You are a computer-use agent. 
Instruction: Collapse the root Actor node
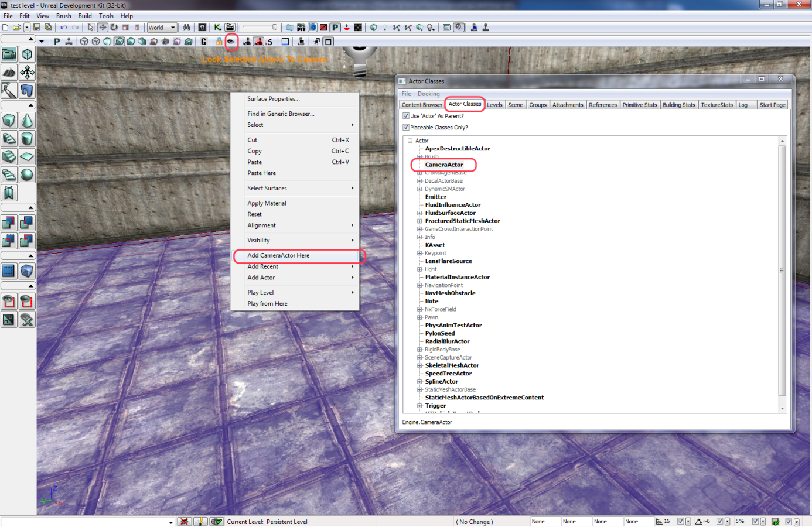coord(410,141)
